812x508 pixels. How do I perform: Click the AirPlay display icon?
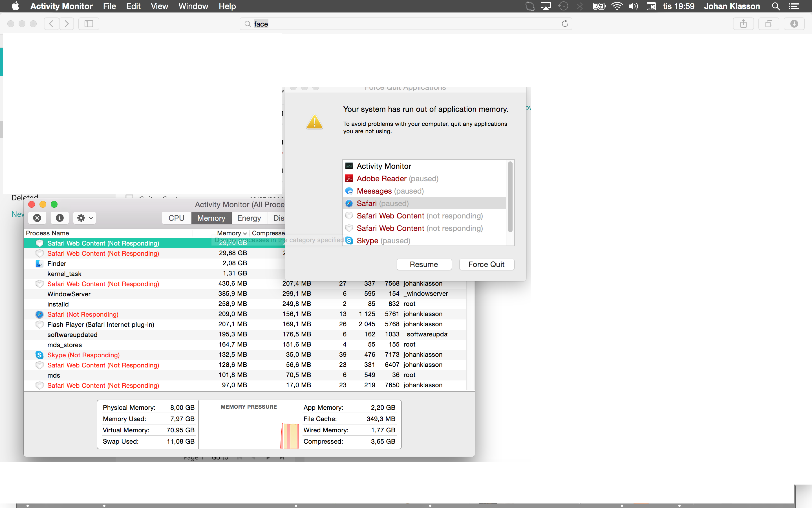tap(546, 6)
